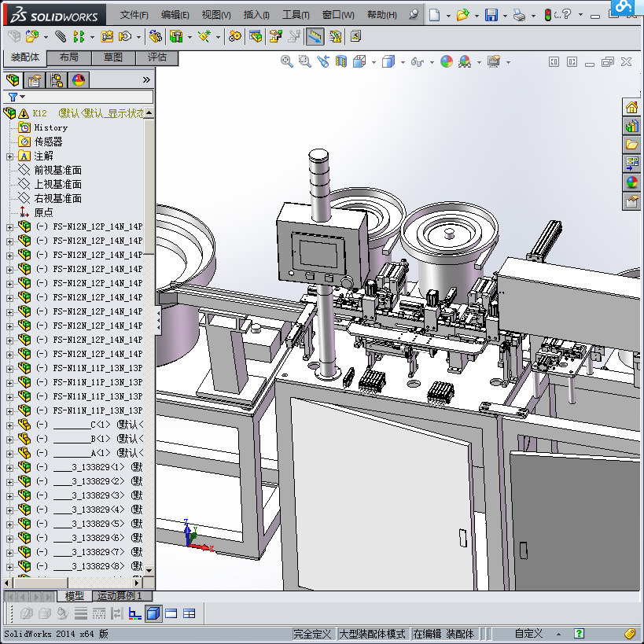Click the Save disk icon

[491, 15]
